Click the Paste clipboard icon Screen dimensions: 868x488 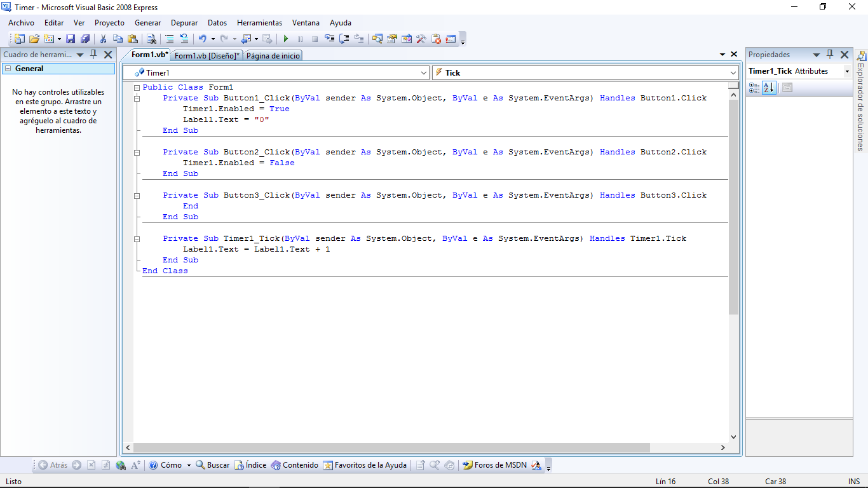coord(132,39)
